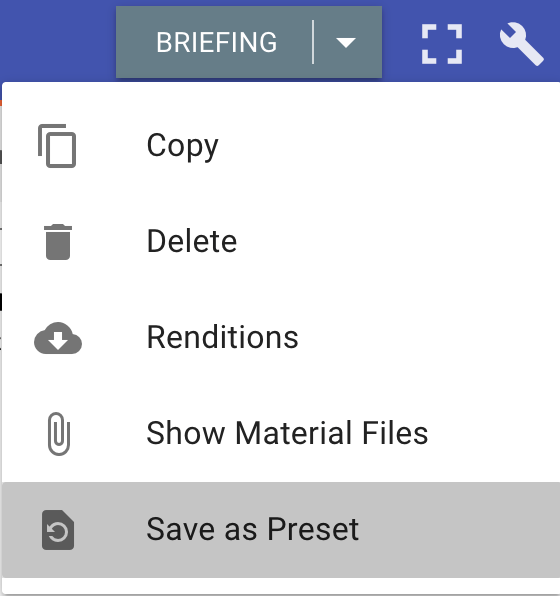Open the BRIEFING dropdown arrow
The image size is (560, 596).
346,42
